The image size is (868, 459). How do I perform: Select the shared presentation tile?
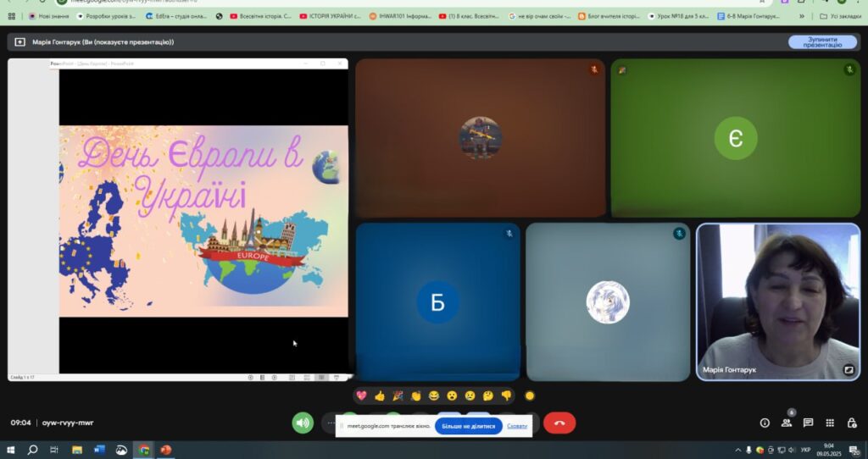(x=178, y=219)
